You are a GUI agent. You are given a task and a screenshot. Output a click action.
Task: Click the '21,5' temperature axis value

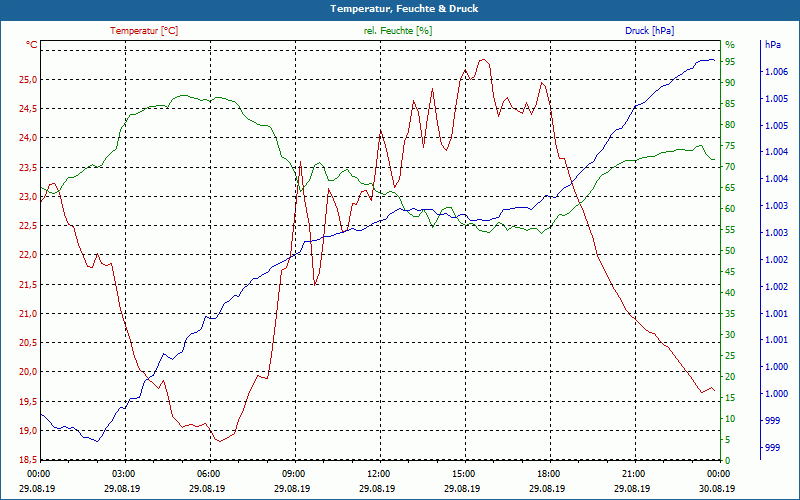29,284
